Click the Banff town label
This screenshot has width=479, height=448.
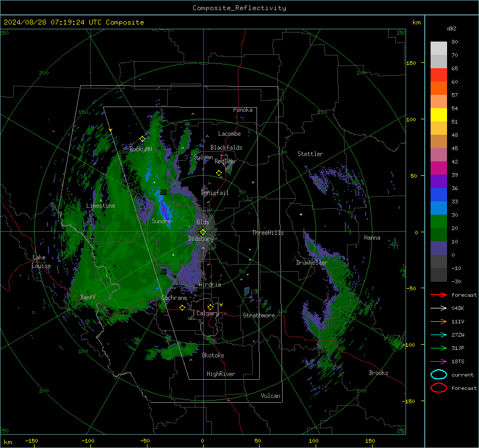click(x=88, y=297)
